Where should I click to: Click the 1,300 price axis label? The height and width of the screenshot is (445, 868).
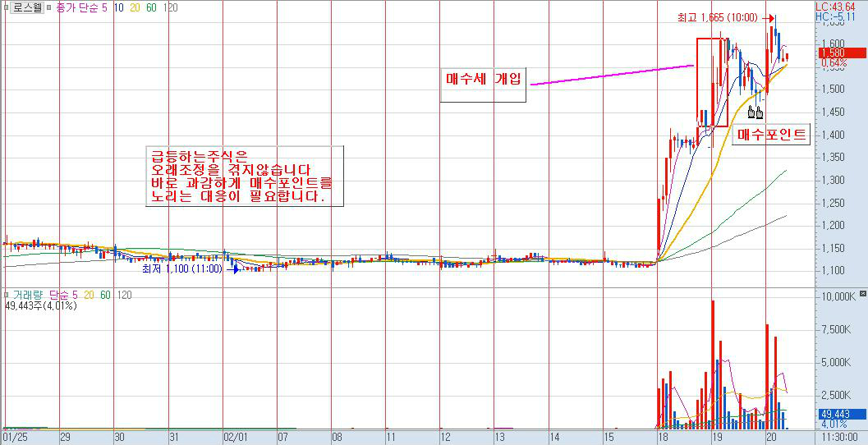833,180
